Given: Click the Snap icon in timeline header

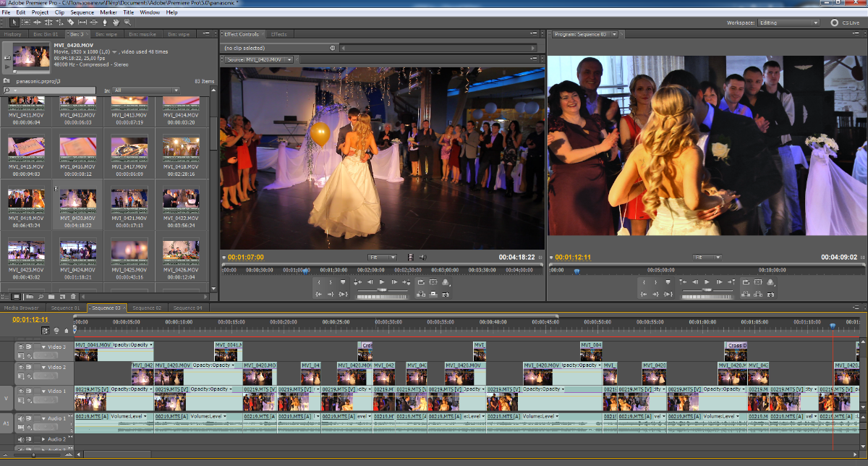Looking at the screenshot, I should pyautogui.click(x=46, y=331).
